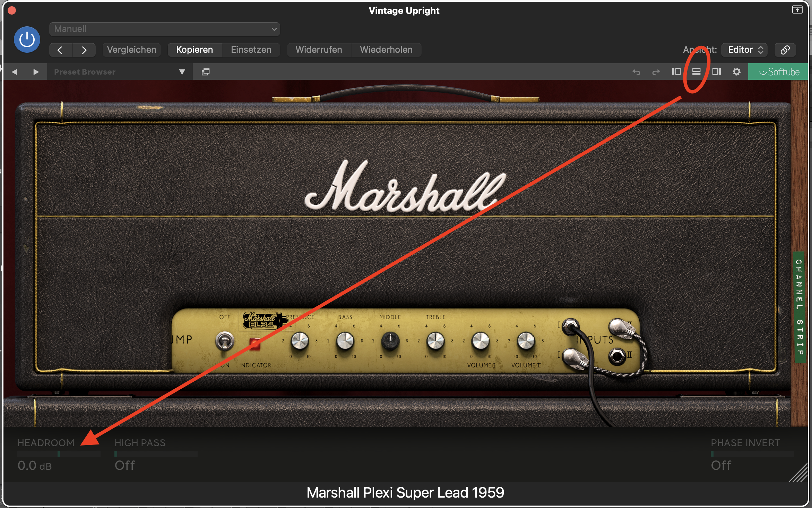Open the Manuell preset dropdown
Viewport: 812px width, 508px height.
165,29
